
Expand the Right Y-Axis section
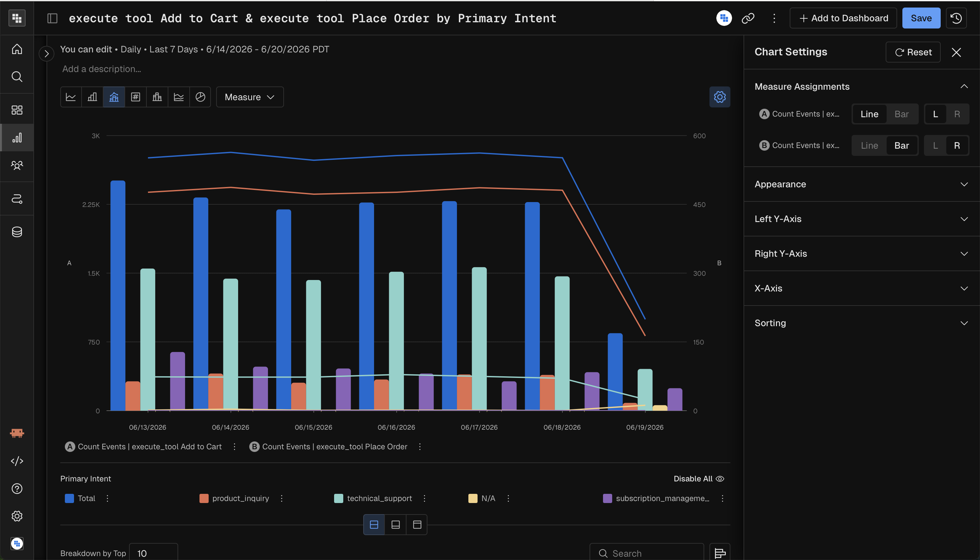point(861,253)
